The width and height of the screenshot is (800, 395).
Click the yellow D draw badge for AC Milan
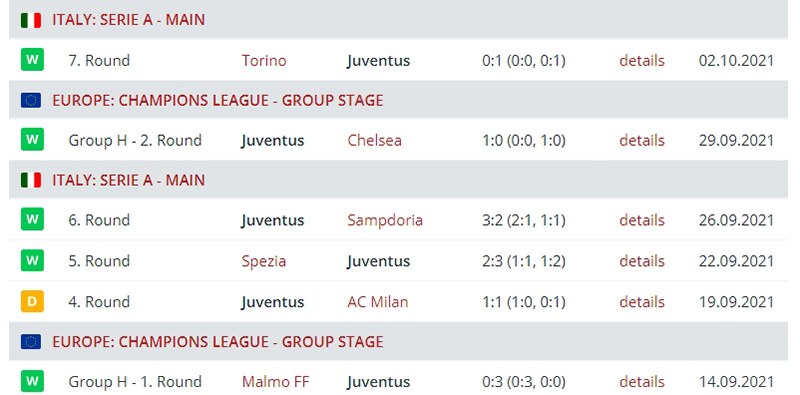tap(32, 301)
